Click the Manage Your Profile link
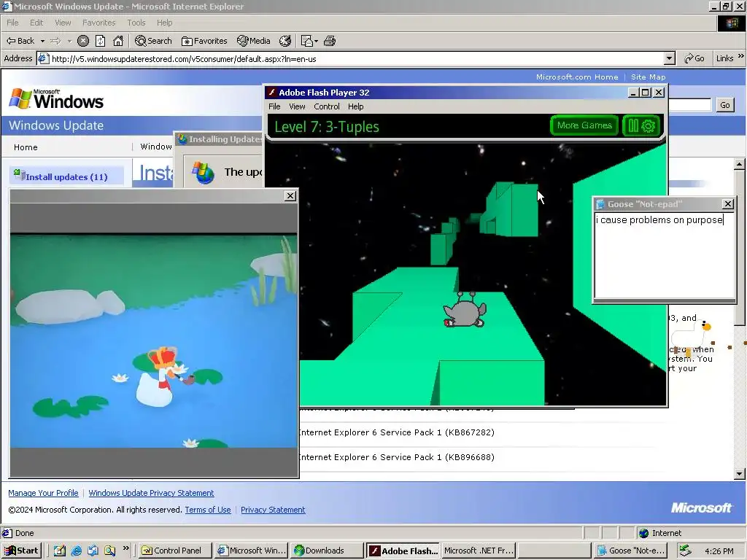Viewport: 747px width, 560px height. (43, 493)
